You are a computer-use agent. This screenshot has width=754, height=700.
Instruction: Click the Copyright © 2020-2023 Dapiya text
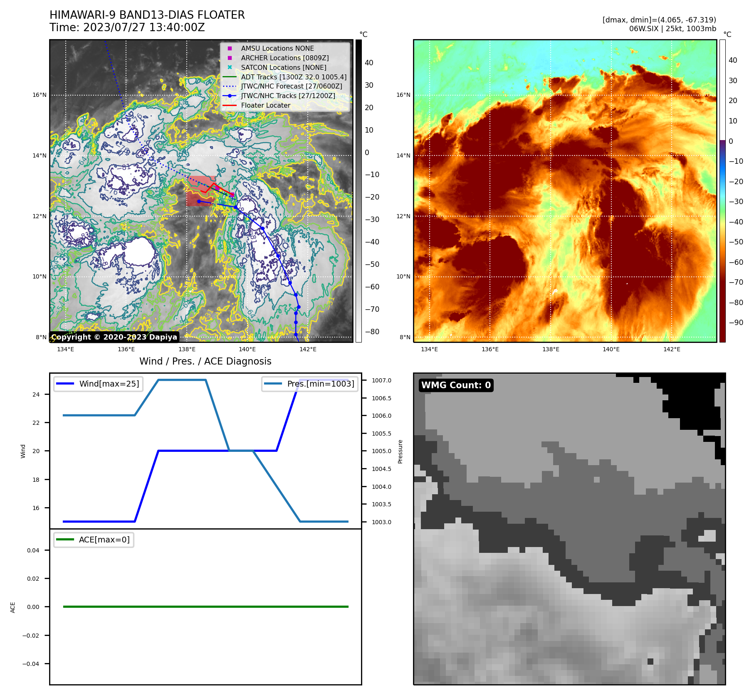tap(114, 337)
